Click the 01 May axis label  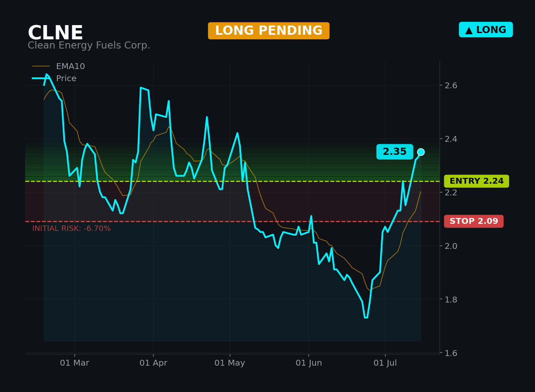pyautogui.click(x=230, y=363)
